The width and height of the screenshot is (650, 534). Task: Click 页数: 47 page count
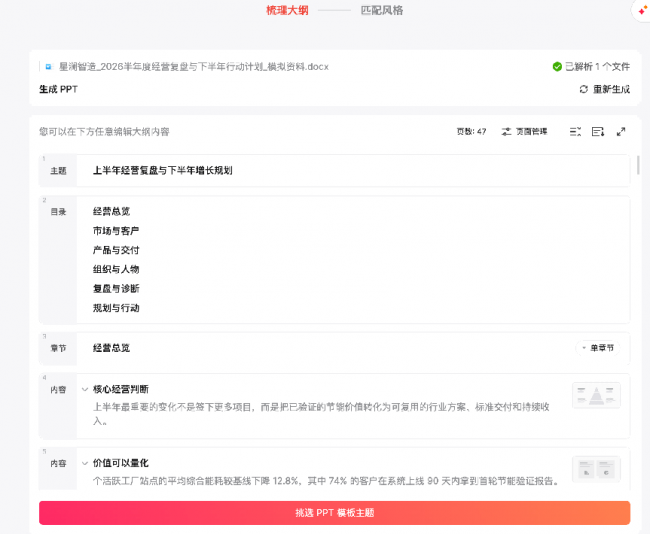[x=471, y=132]
